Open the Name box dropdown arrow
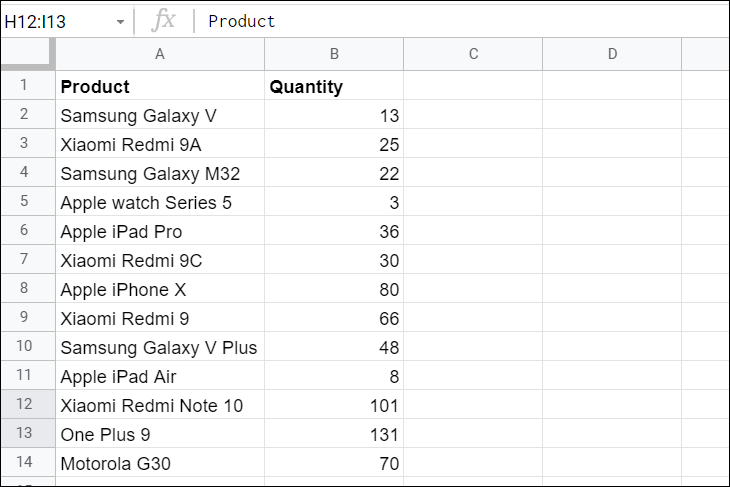 [x=120, y=21]
